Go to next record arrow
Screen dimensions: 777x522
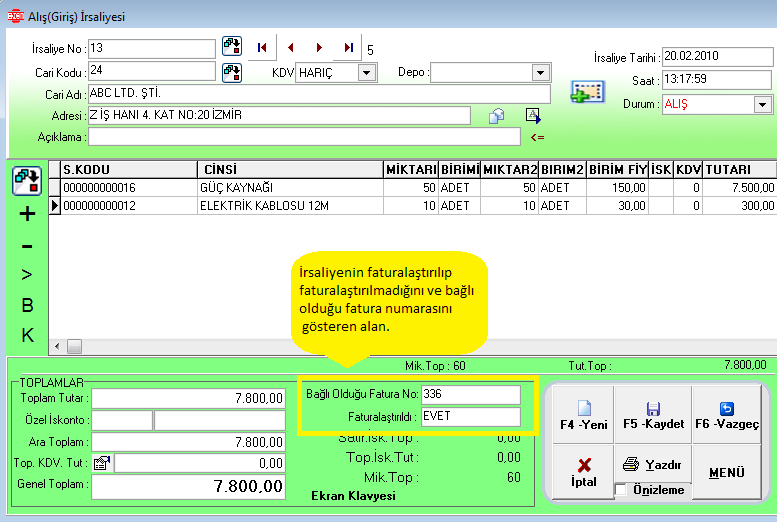click(x=319, y=47)
